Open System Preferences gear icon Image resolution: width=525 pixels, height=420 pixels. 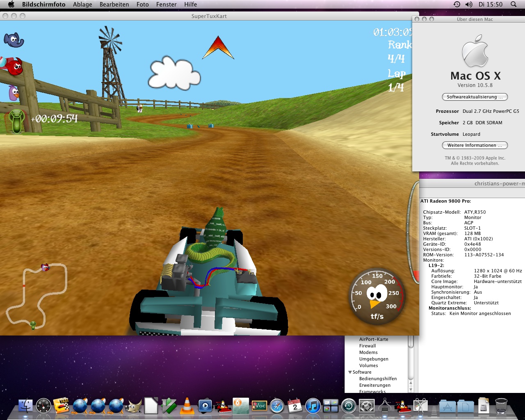[367, 406]
